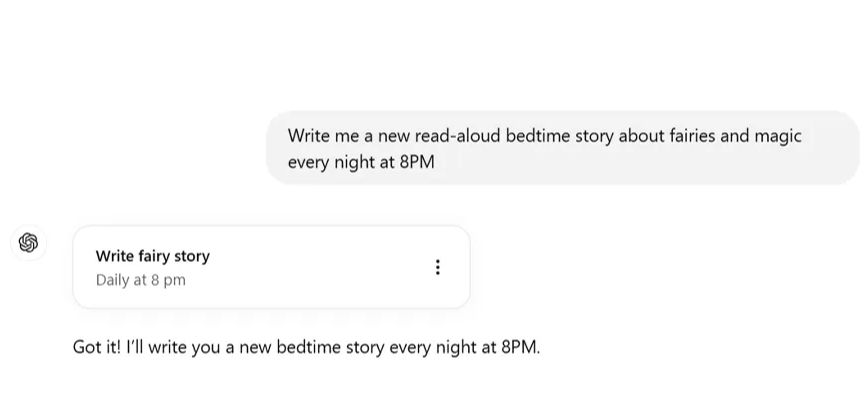This screenshot has width=864, height=409.
Task: Click 'Write me a new' in prompt
Action: coord(343,135)
